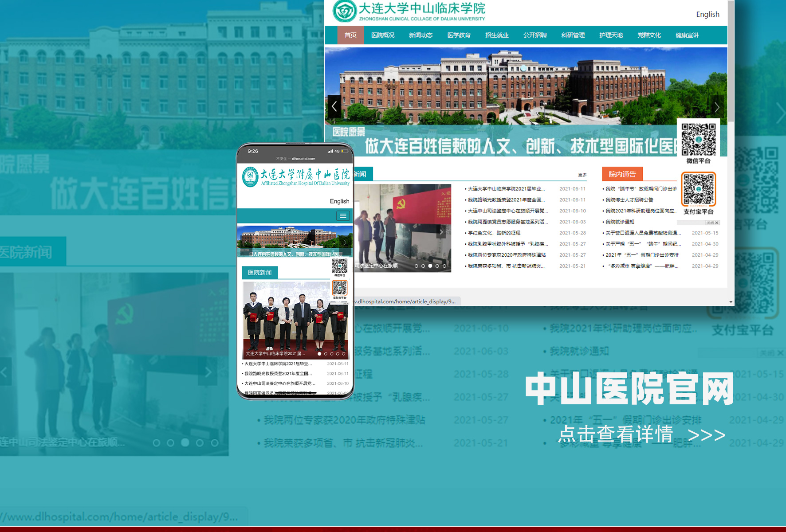Advance desktop news photo slider with arrow

(441, 232)
